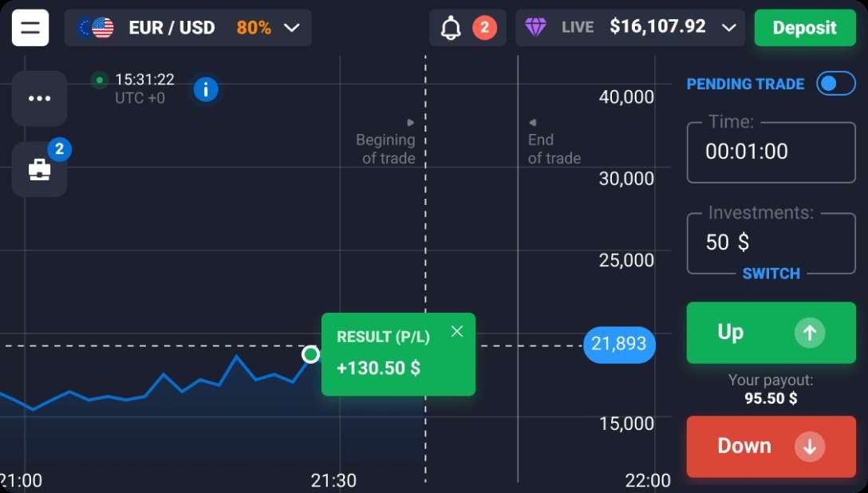
Task: Place an Up trade
Action: [x=771, y=333]
